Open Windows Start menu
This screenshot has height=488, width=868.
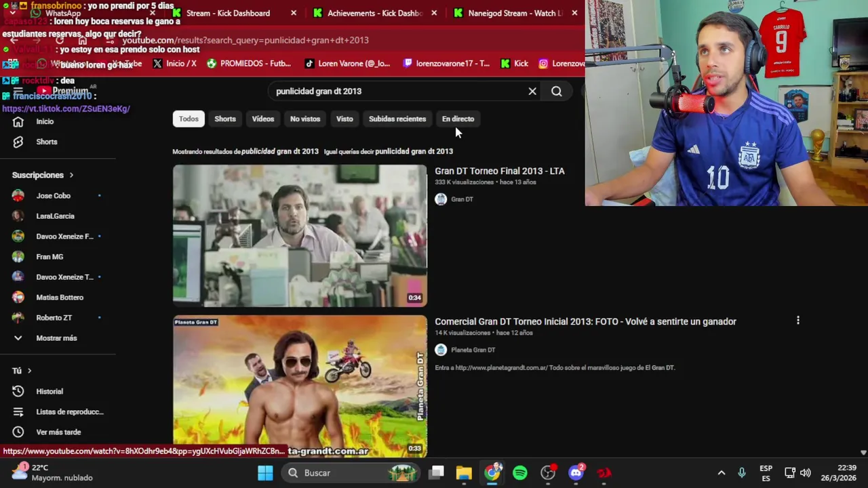coord(265,472)
